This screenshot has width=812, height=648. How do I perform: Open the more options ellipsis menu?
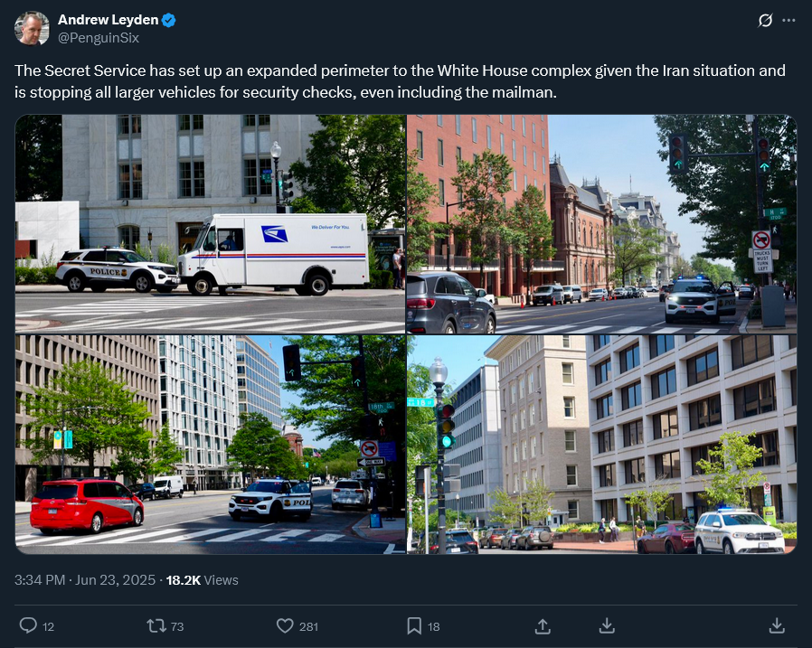(x=788, y=20)
